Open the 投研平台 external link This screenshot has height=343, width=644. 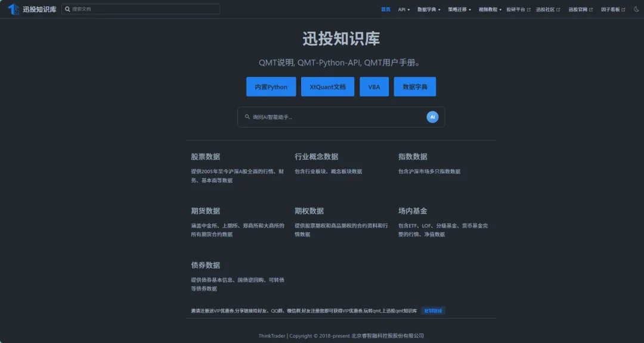518,10
